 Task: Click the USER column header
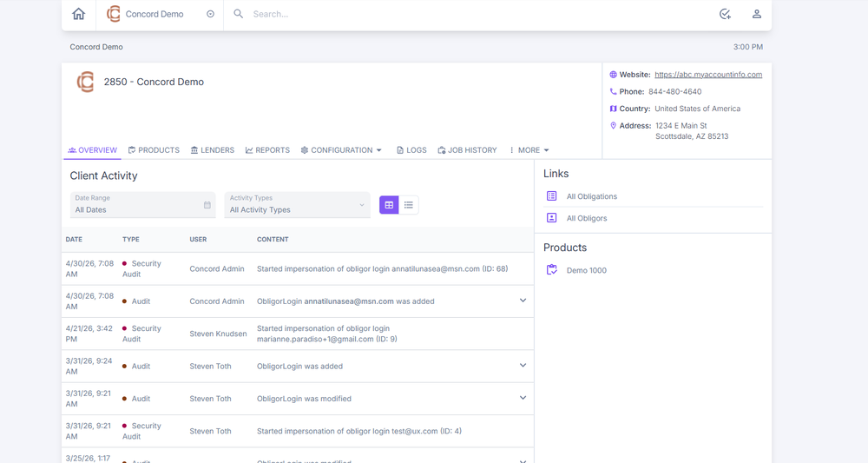198,239
